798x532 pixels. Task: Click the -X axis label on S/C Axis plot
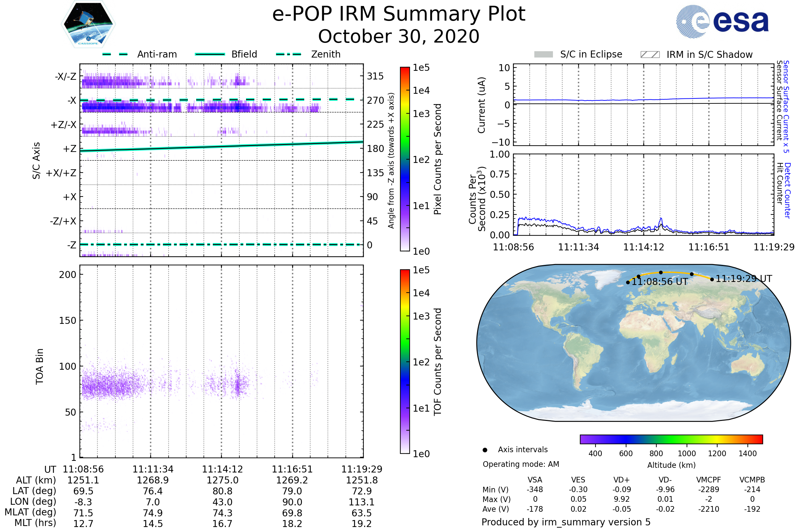click(x=71, y=100)
